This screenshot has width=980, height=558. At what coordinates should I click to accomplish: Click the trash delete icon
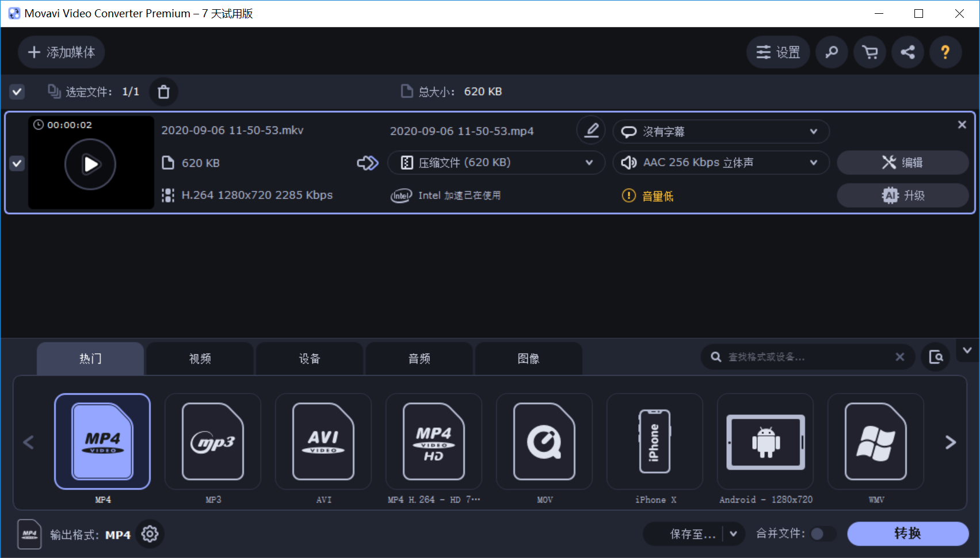pos(164,91)
